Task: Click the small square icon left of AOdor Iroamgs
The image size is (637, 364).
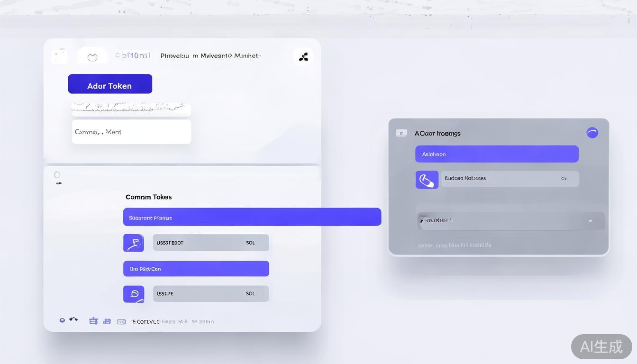Action: pos(401,133)
